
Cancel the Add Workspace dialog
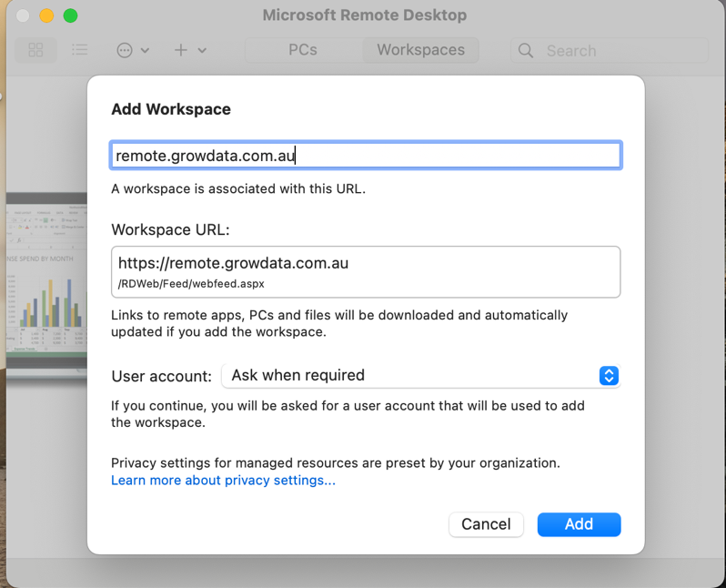486,524
